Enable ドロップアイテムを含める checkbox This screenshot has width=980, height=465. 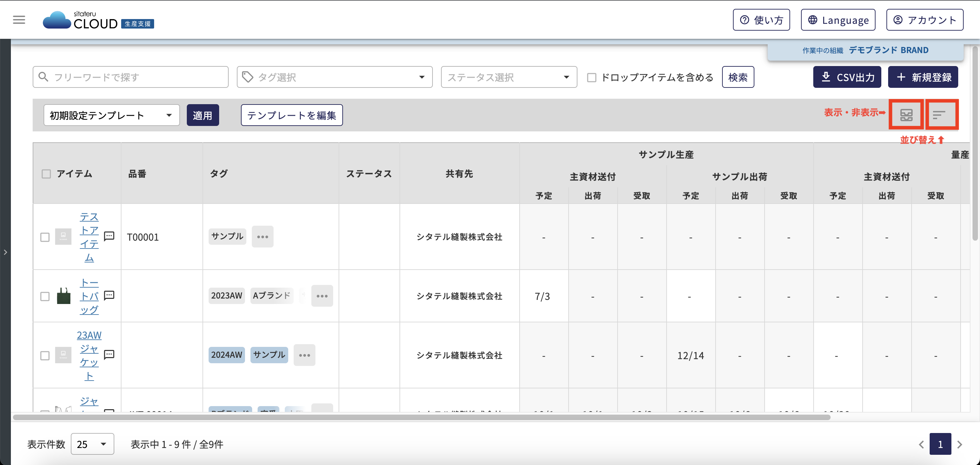tap(592, 78)
